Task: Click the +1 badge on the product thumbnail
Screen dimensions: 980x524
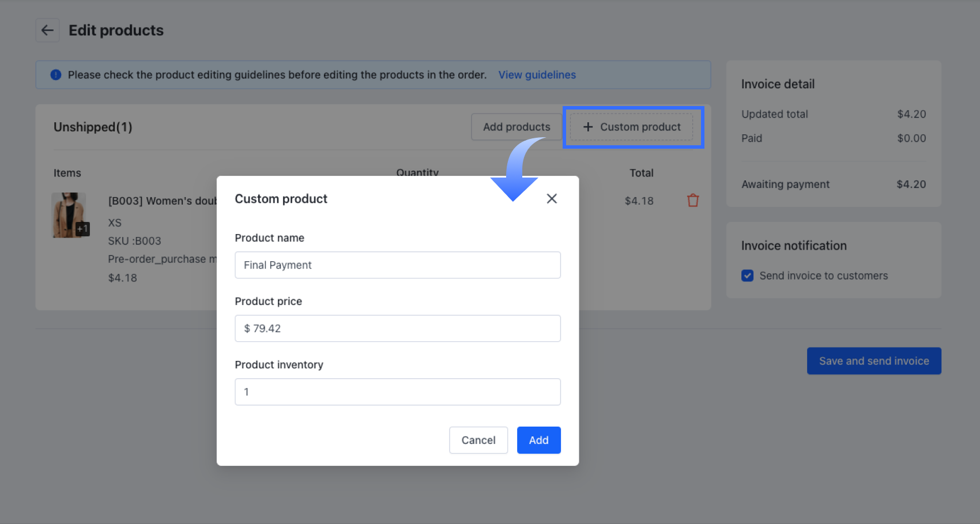Action: click(81, 228)
